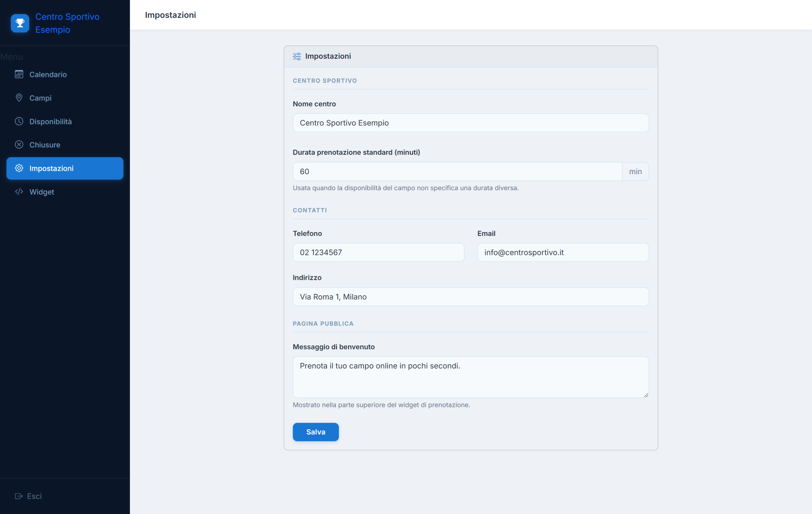Follow the Centro Sportivo Esempio brand link
Screen dimensions: 812x514
click(x=67, y=23)
